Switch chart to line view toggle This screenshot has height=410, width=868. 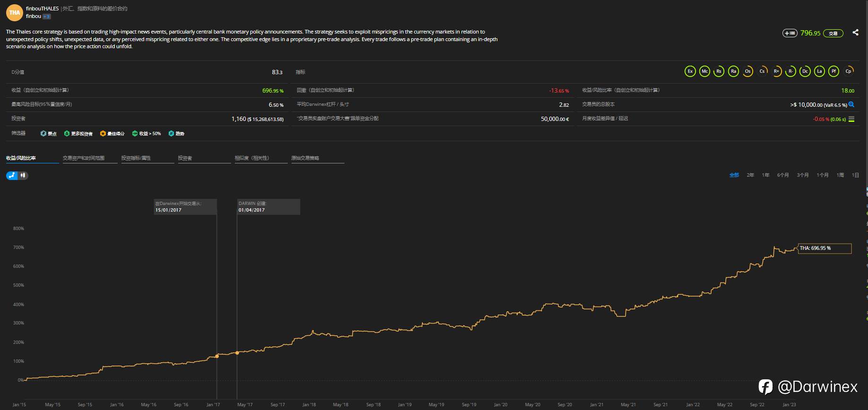(12, 175)
